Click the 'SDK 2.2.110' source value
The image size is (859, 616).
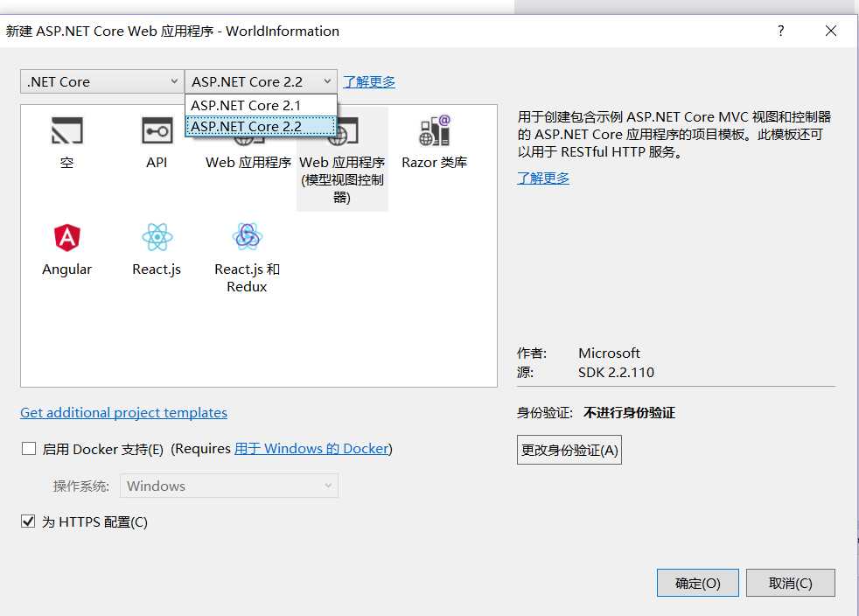click(617, 373)
